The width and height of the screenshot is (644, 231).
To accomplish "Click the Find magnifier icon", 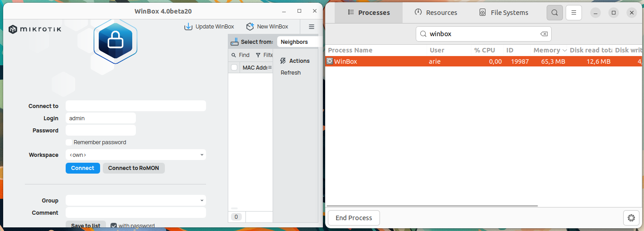I will [x=234, y=55].
